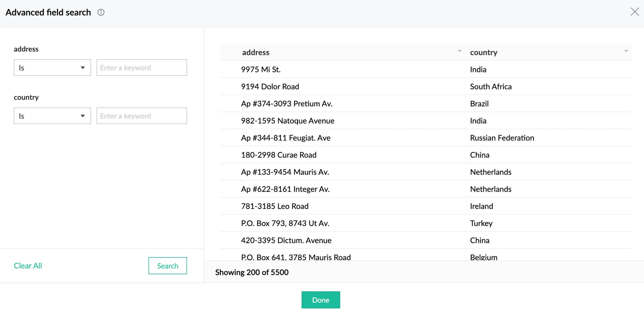
Task: Expand the country column header arrow
Action: click(x=626, y=51)
